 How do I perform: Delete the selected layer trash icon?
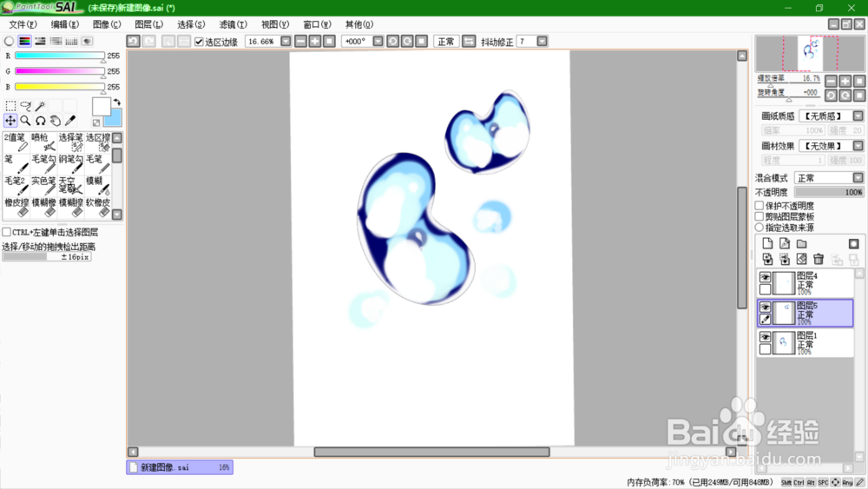(819, 259)
